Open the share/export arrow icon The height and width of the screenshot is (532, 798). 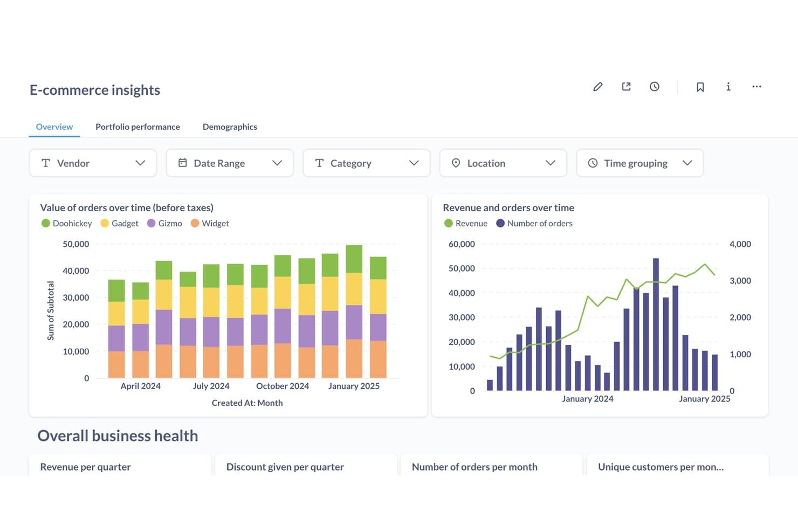tap(626, 87)
